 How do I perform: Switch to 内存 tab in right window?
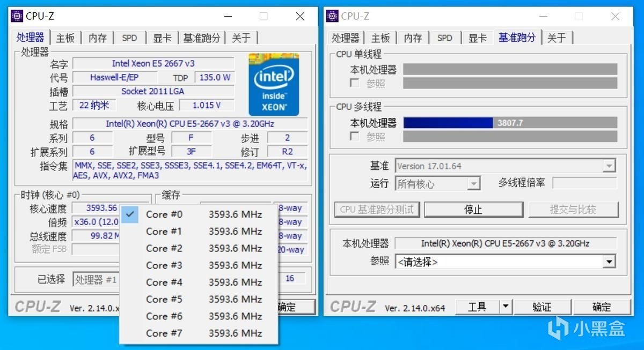click(413, 38)
